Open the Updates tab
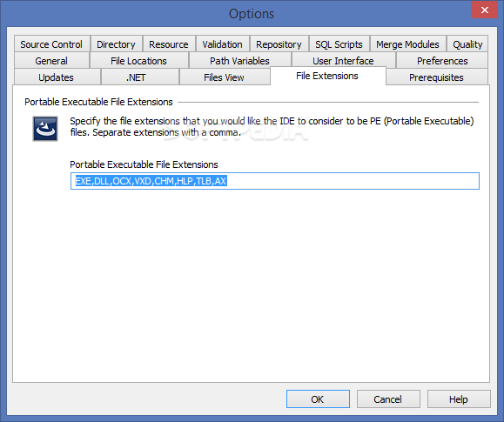This screenshot has width=504, height=422. coord(57,77)
